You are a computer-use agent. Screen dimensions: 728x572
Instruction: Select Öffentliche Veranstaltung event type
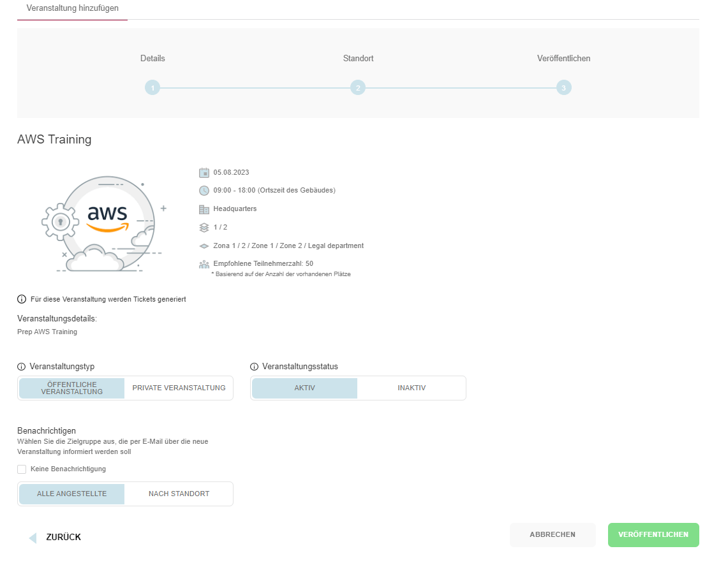(x=72, y=388)
